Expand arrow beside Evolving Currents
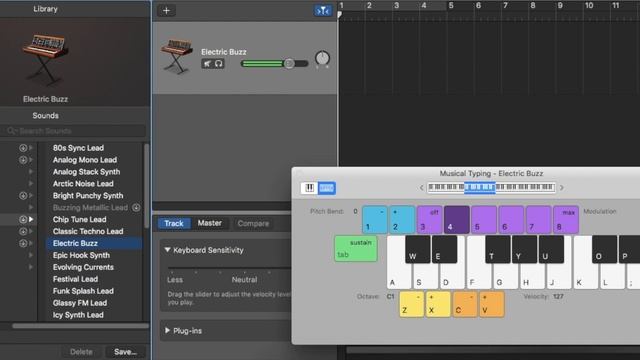 [31, 267]
